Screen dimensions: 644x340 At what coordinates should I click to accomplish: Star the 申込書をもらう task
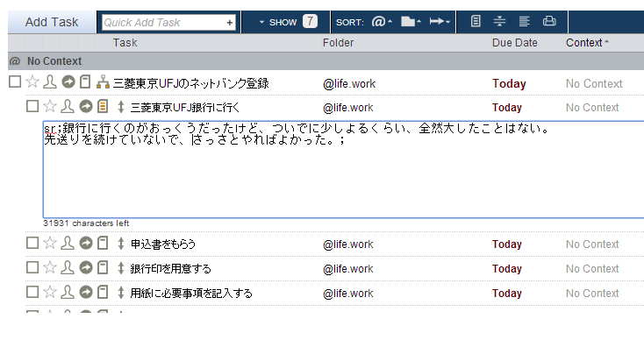tap(50, 244)
